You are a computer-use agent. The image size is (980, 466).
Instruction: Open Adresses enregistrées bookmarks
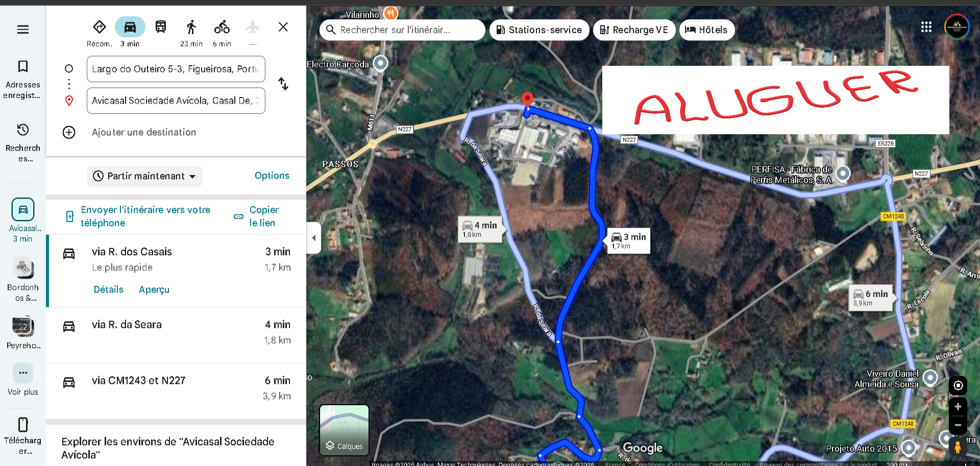(x=23, y=79)
